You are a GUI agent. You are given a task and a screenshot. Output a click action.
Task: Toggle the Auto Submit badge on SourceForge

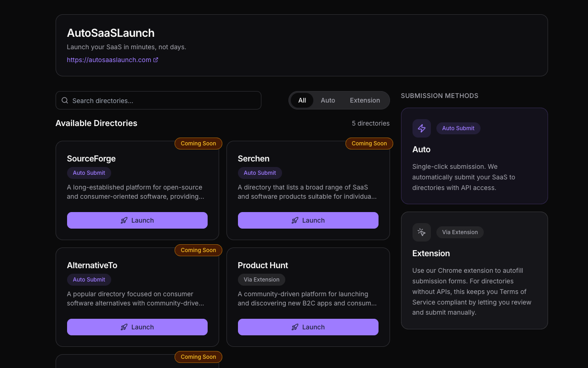[89, 173]
